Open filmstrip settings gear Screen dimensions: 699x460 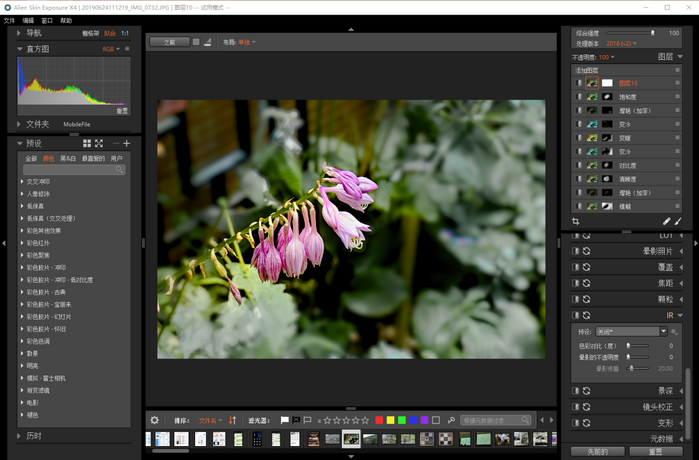pyautogui.click(x=154, y=420)
